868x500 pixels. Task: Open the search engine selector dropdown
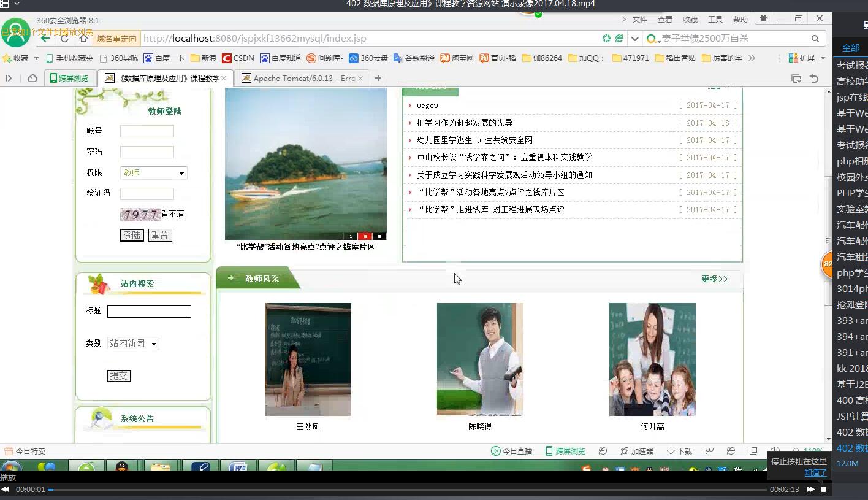653,38
